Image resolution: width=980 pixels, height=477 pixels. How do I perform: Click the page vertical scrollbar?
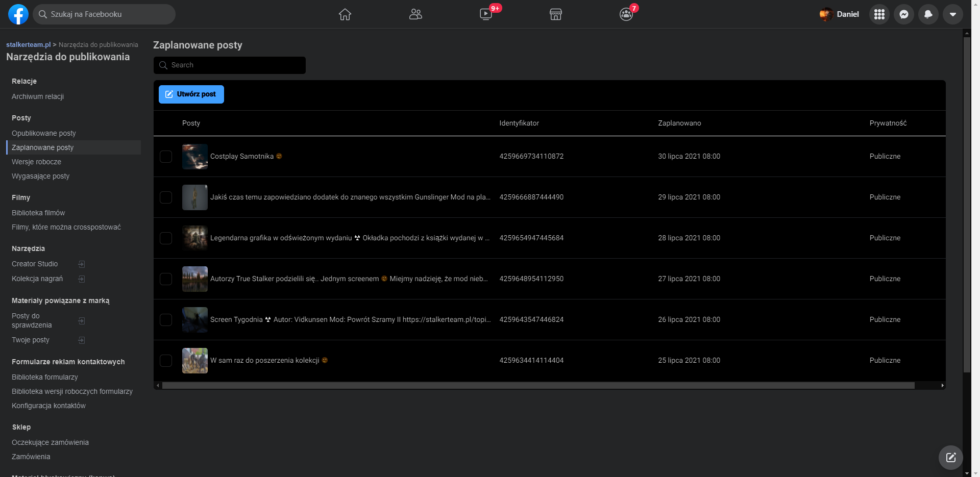pyautogui.click(x=967, y=204)
